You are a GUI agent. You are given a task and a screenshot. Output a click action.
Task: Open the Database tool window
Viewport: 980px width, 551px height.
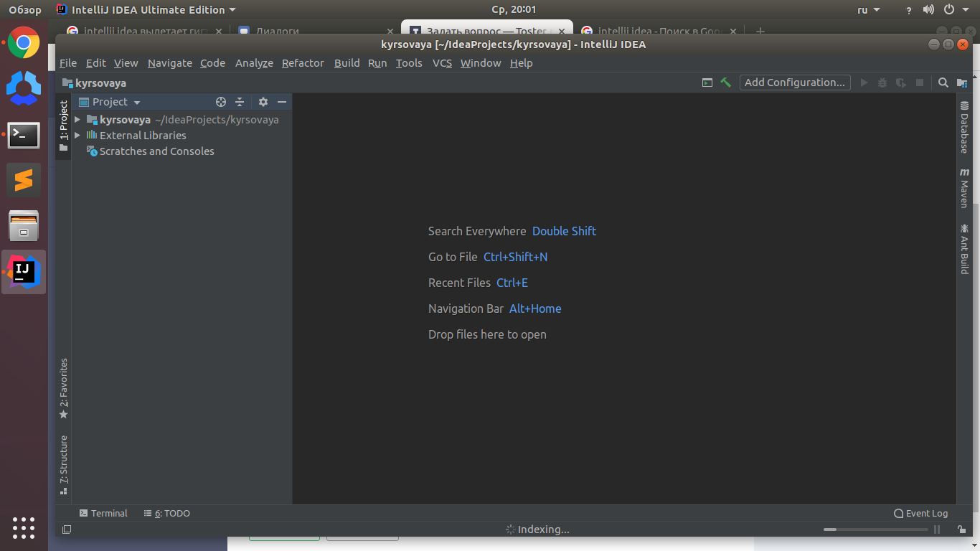point(964,128)
